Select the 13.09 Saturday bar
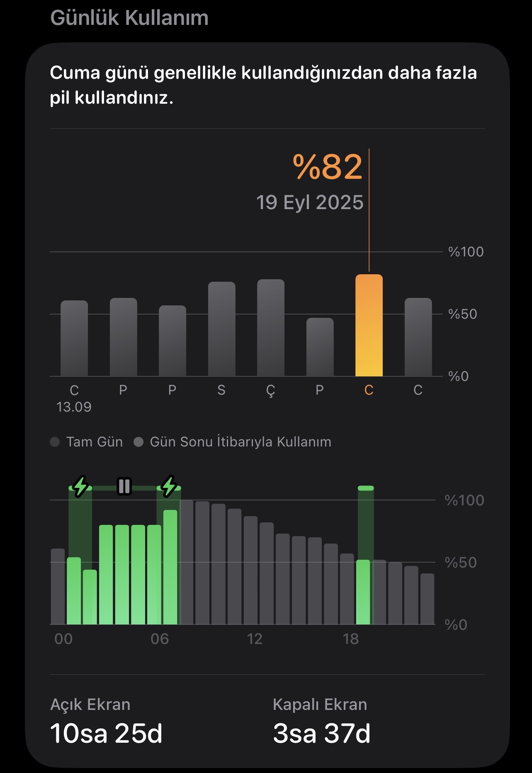 coord(74,338)
